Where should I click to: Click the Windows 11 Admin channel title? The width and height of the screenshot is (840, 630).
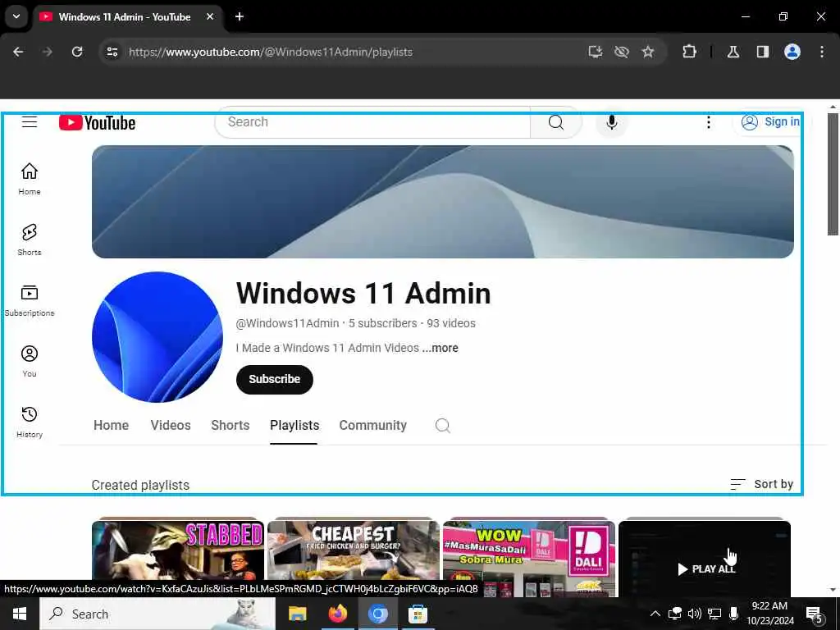tap(363, 293)
